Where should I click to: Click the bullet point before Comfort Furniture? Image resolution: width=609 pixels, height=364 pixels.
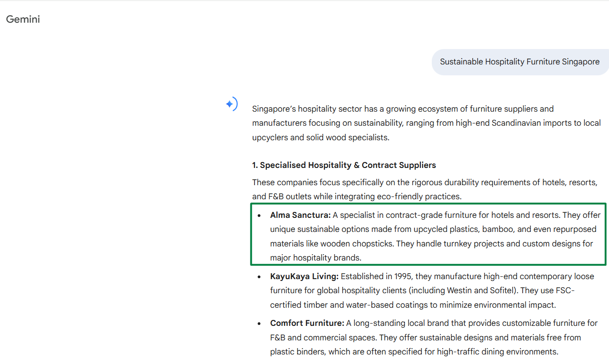point(259,324)
